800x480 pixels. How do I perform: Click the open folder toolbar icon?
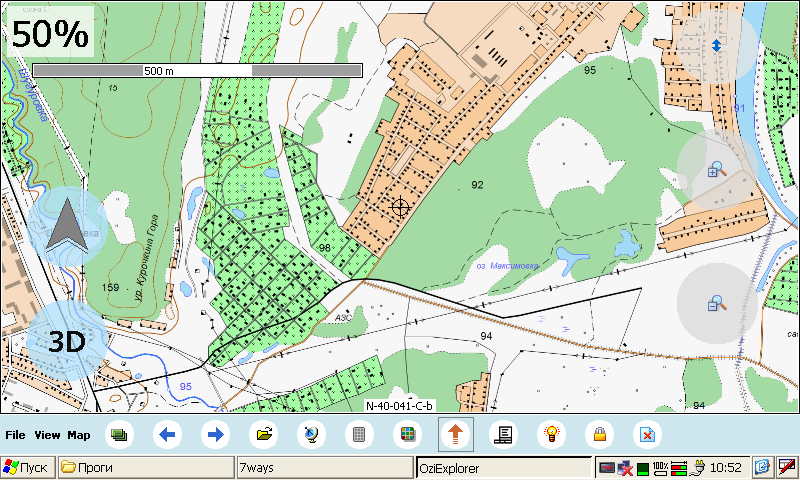pyautogui.click(x=264, y=435)
